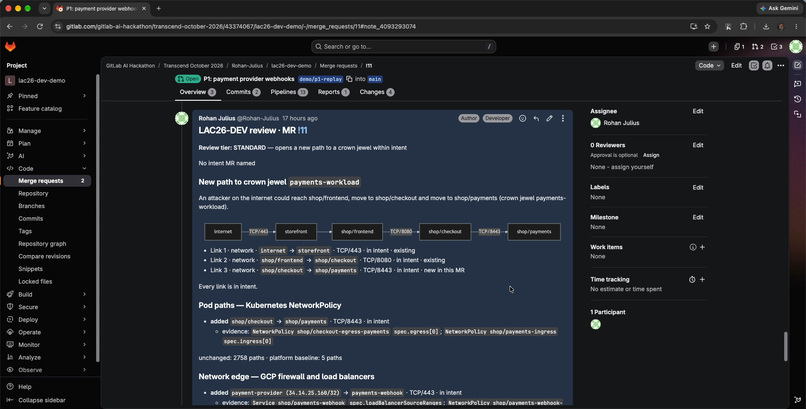This screenshot has height=409, width=806.
Task: Open Repository graph in the sidebar
Action: coord(42,244)
